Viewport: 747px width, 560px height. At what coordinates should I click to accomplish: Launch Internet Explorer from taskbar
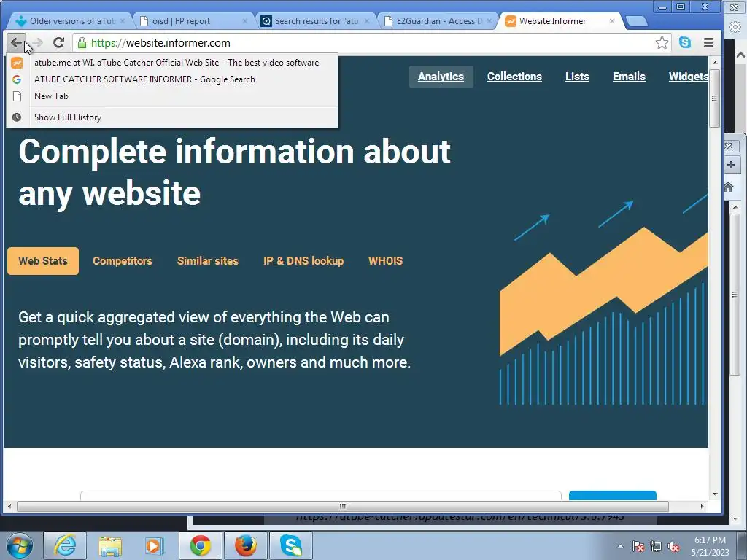click(65, 545)
